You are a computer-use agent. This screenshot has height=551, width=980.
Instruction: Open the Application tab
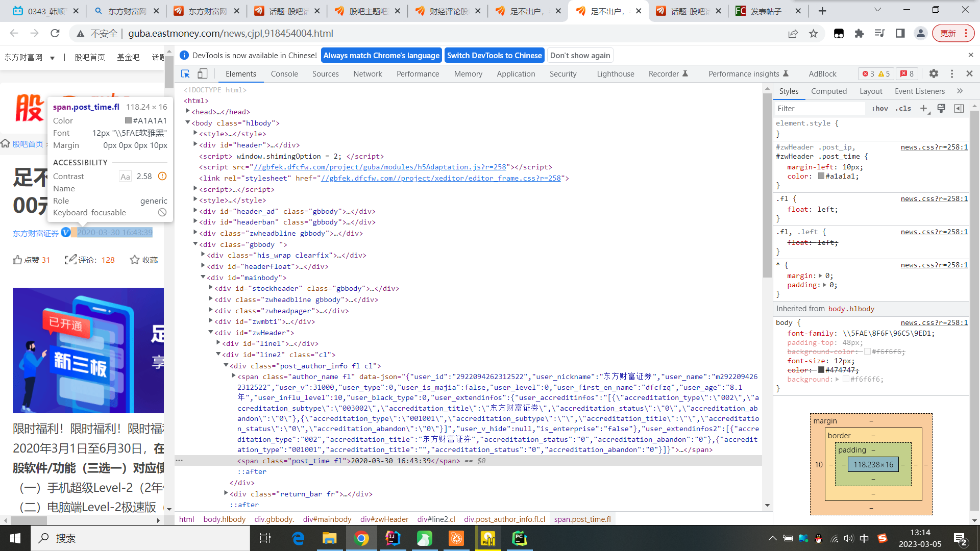(516, 74)
